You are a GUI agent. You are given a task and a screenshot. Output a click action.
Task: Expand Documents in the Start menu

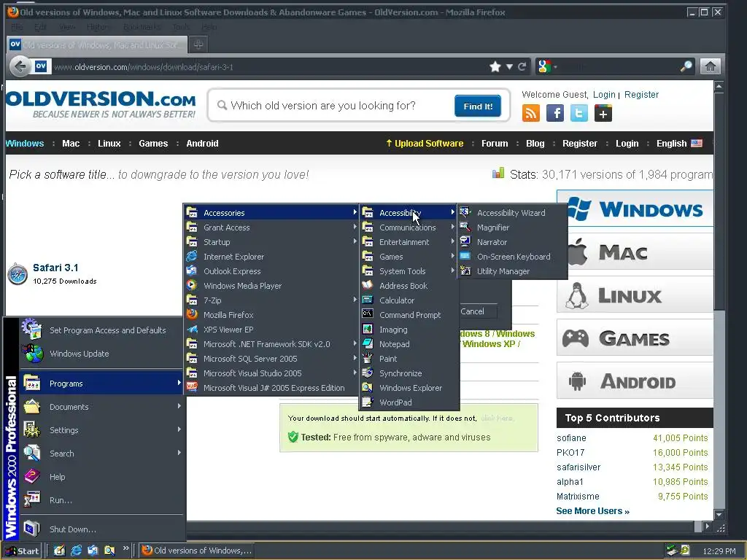pos(101,407)
